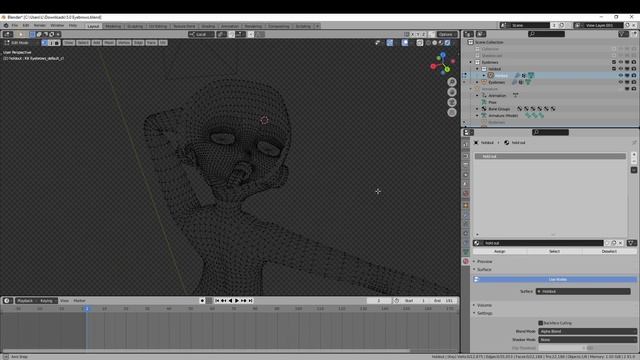Collapse the holdout collection row
This screenshot has width=640, height=360.
point(477,69)
